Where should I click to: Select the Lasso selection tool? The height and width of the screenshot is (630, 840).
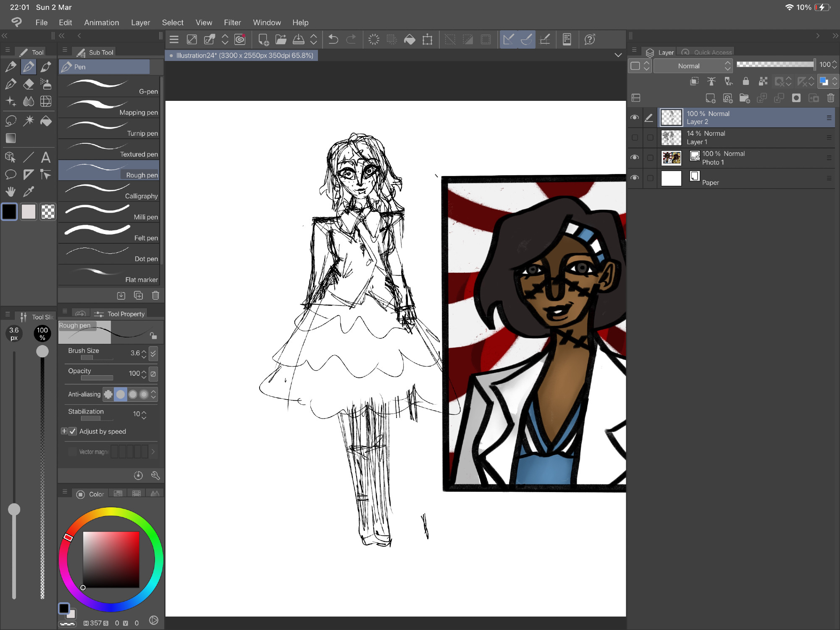(x=10, y=121)
